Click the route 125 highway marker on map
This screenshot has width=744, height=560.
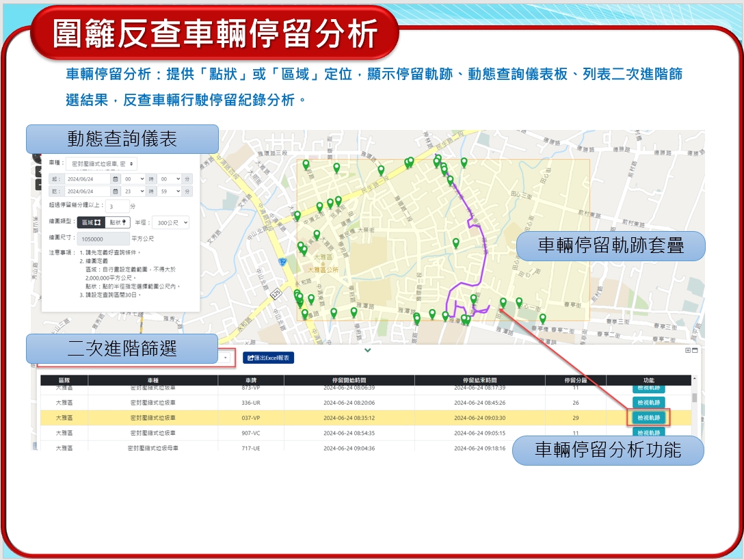[276, 293]
